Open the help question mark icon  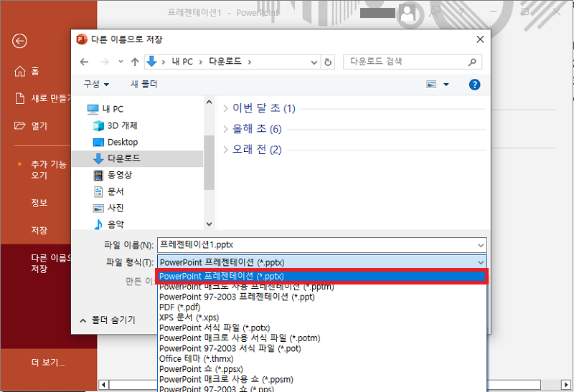474,85
